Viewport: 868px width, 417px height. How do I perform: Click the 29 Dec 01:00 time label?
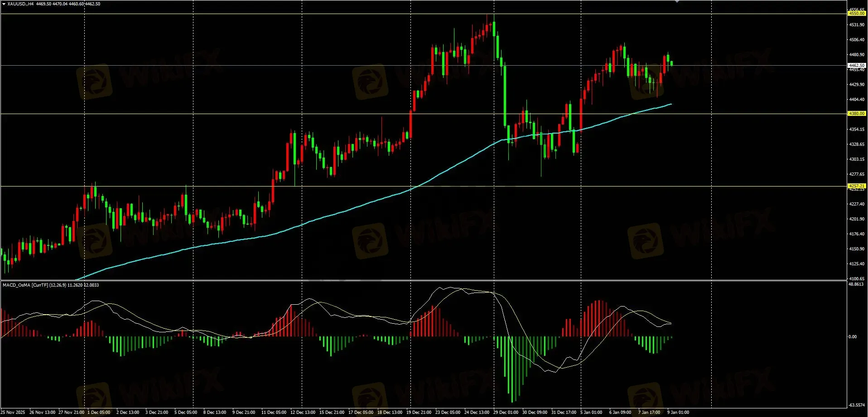pos(506,412)
